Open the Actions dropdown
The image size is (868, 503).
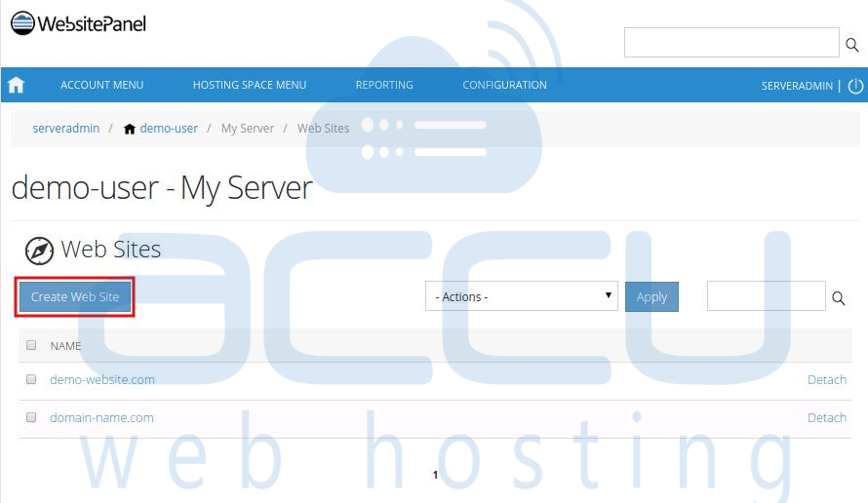522,296
